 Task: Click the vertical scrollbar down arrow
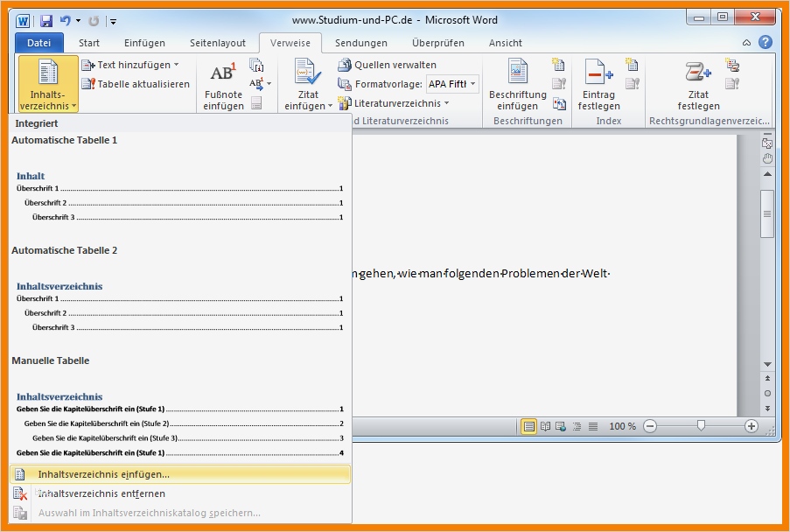click(767, 364)
